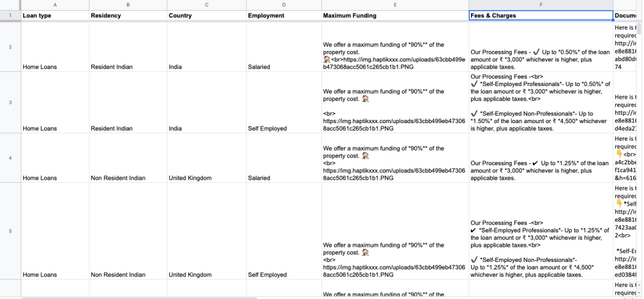Viewport: 644px width, 299px height.
Task: Select column A header
Action: (x=54, y=4)
